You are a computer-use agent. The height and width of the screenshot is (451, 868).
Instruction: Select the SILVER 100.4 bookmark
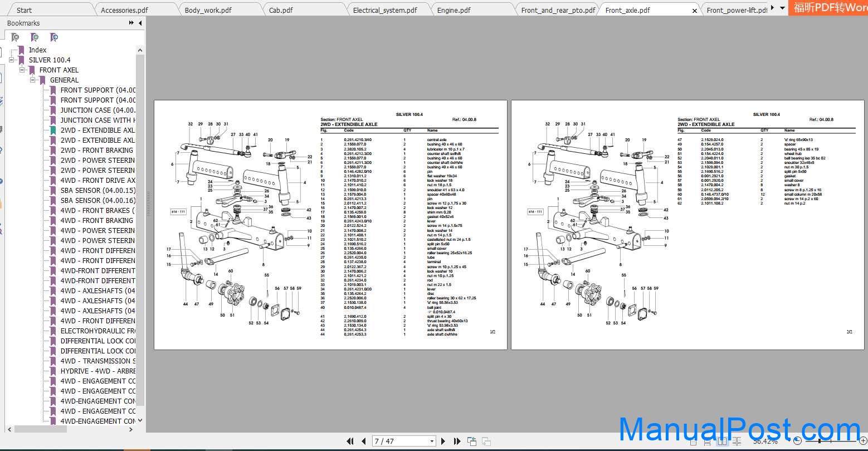click(50, 60)
